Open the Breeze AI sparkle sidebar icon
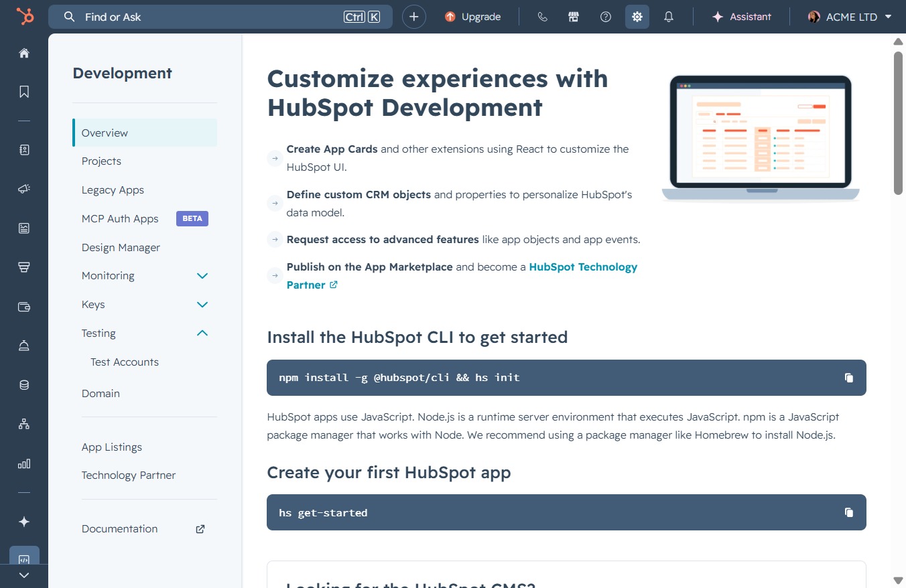906x588 pixels. (x=24, y=522)
